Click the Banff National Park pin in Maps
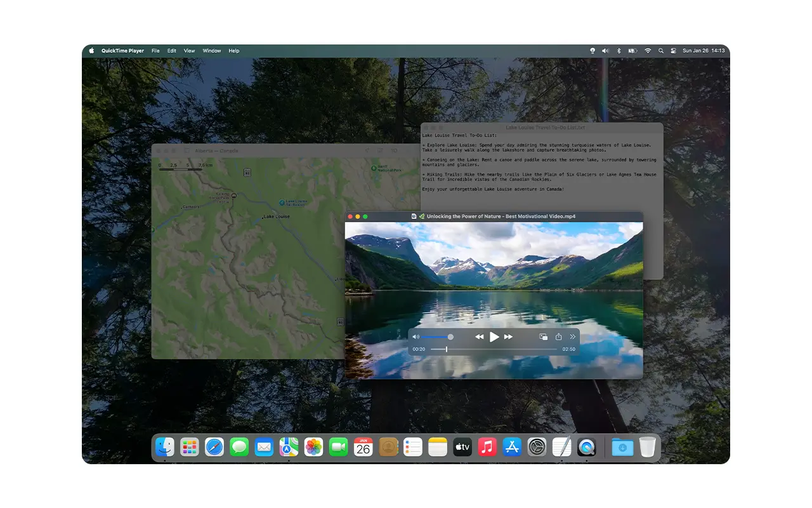The image size is (812, 508). click(374, 168)
